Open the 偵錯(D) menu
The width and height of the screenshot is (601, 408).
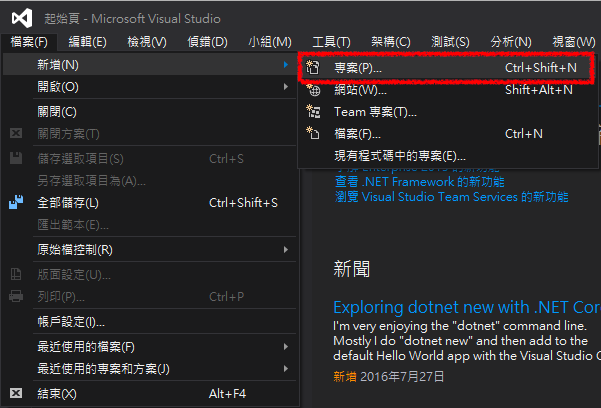(x=207, y=41)
